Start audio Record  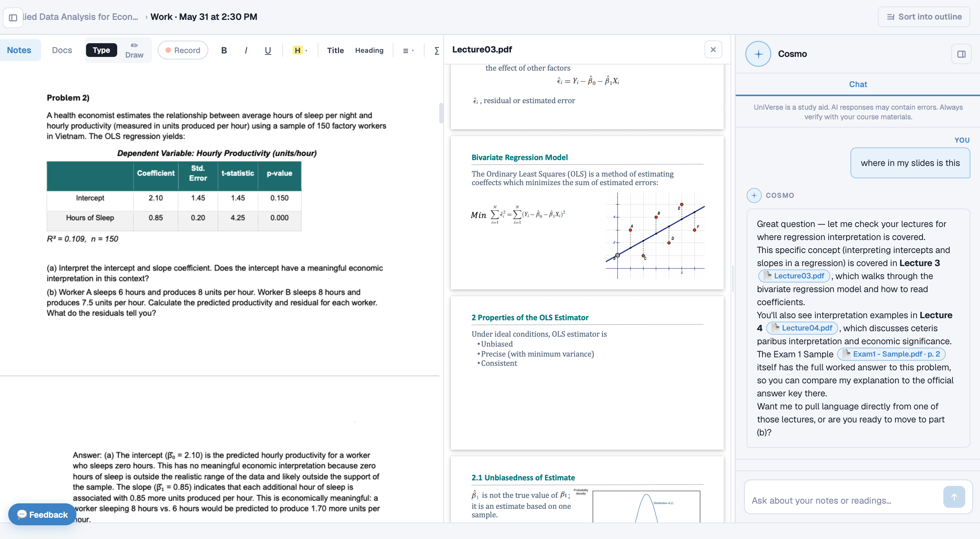click(x=183, y=50)
